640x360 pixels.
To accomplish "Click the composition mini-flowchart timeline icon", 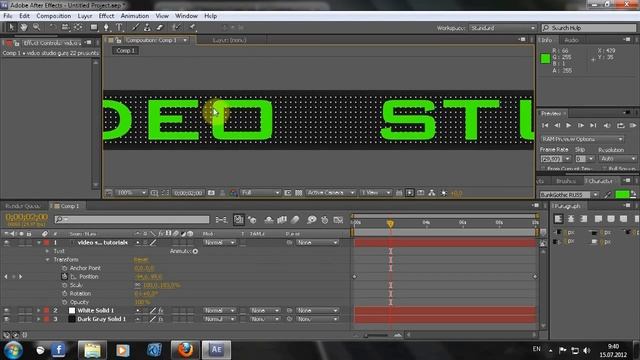I will point(221,220).
